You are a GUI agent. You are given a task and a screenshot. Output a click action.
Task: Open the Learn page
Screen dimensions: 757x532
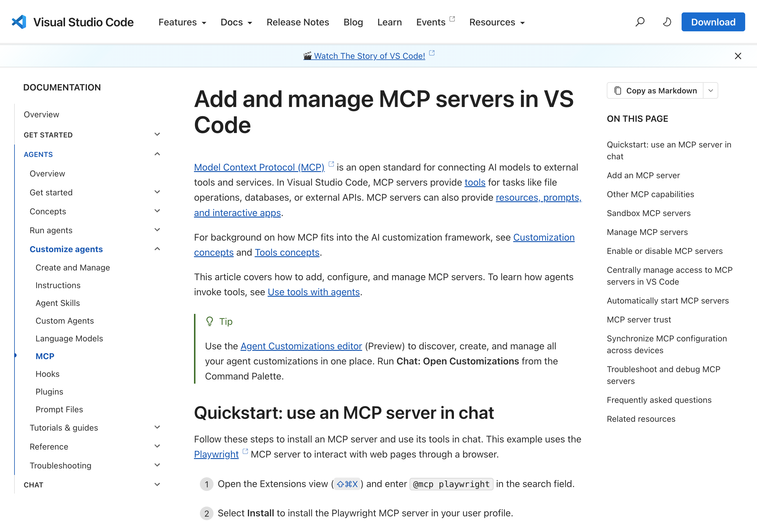(x=389, y=22)
